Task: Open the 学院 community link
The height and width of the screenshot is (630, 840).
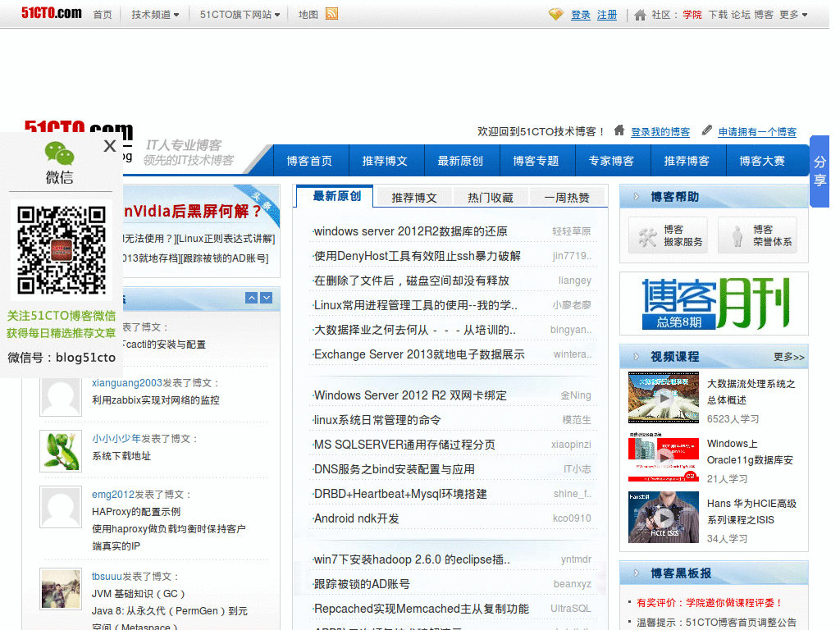Action: click(692, 15)
